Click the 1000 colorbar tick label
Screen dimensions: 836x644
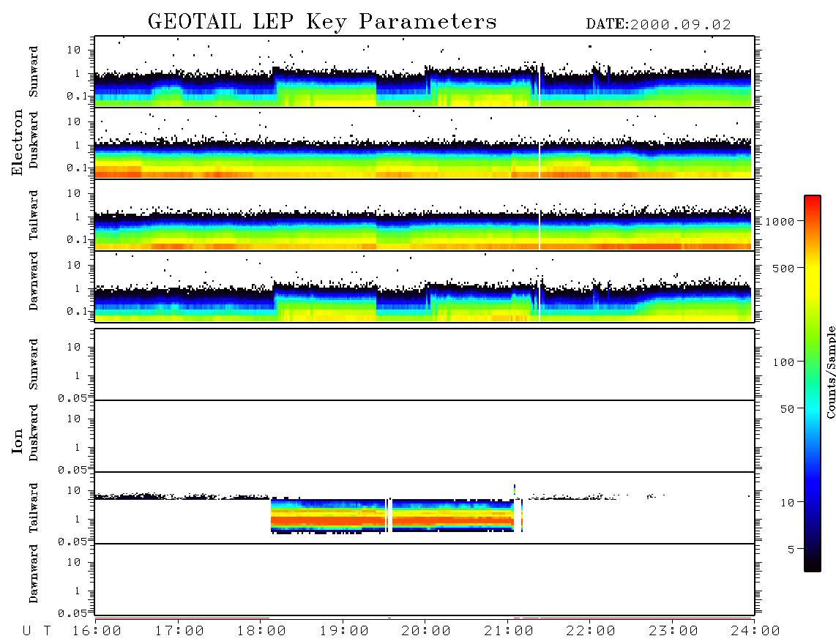point(780,222)
